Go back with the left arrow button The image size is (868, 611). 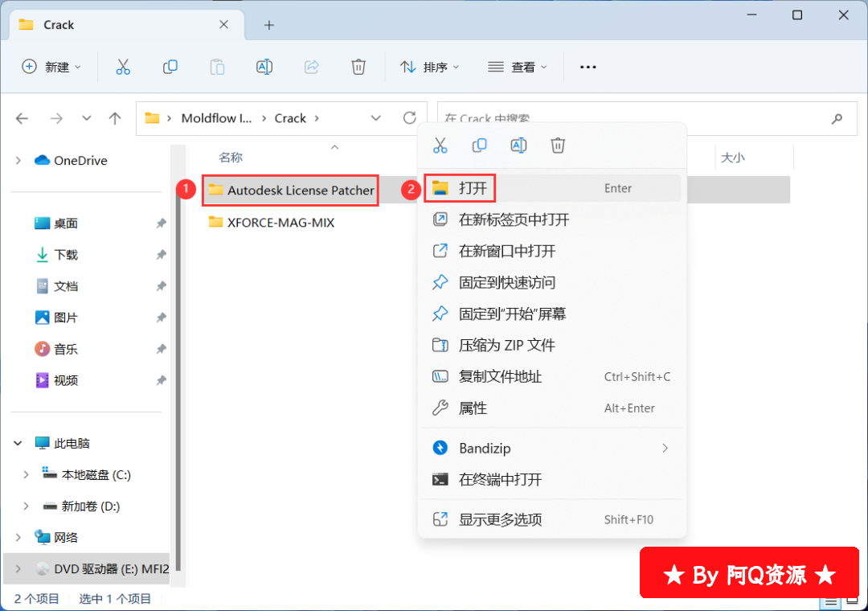point(23,118)
